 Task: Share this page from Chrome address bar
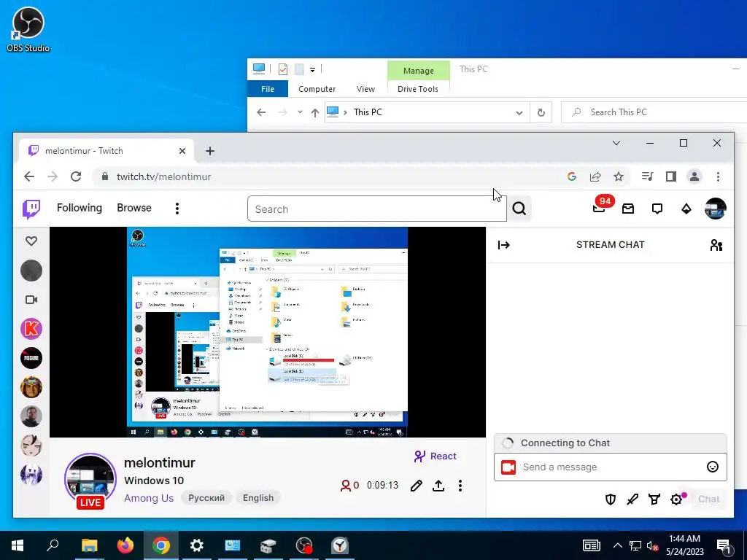coord(595,176)
